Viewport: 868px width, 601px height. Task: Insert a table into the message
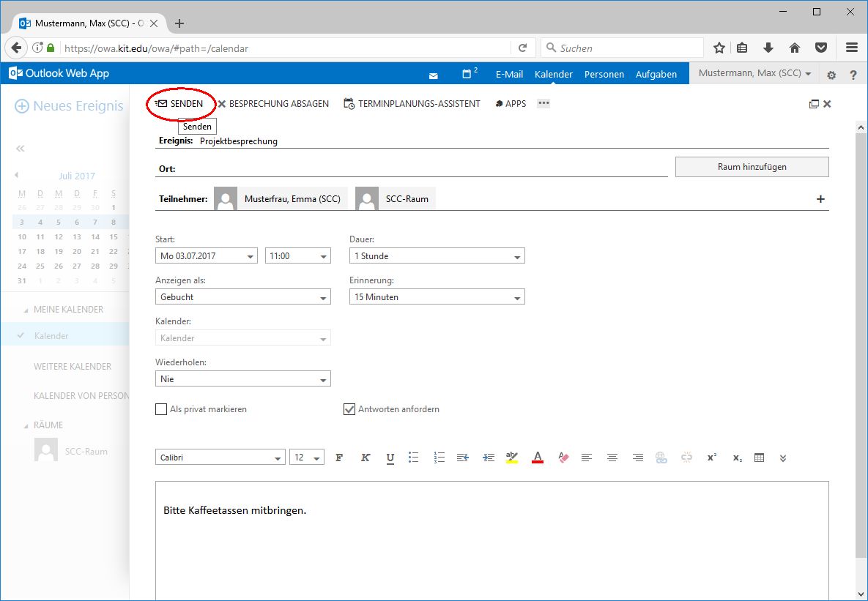(x=759, y=458)
